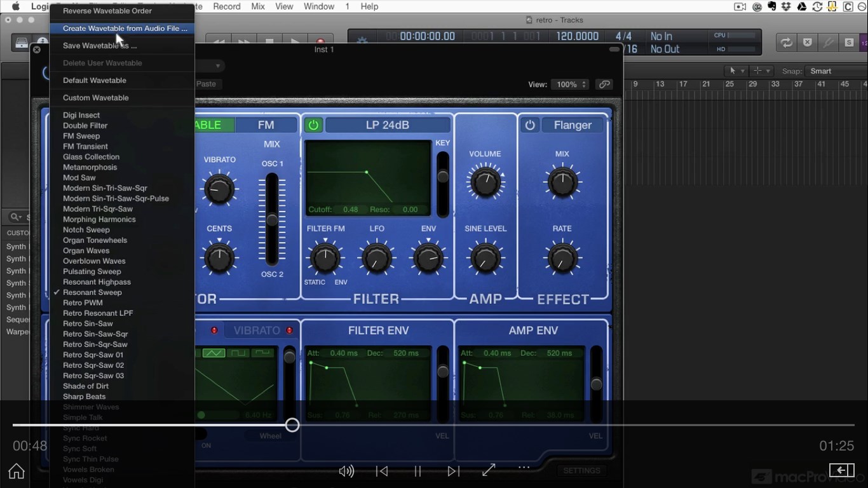Select the Home icon at bottom left
Screen dimensions: 868x488
[15, 471]
